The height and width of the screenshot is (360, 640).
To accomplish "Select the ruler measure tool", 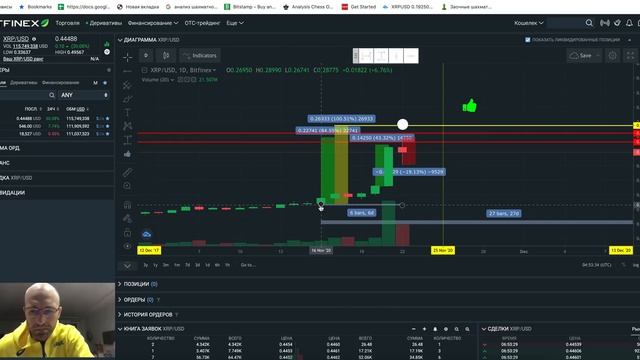I will pos(127,172).
